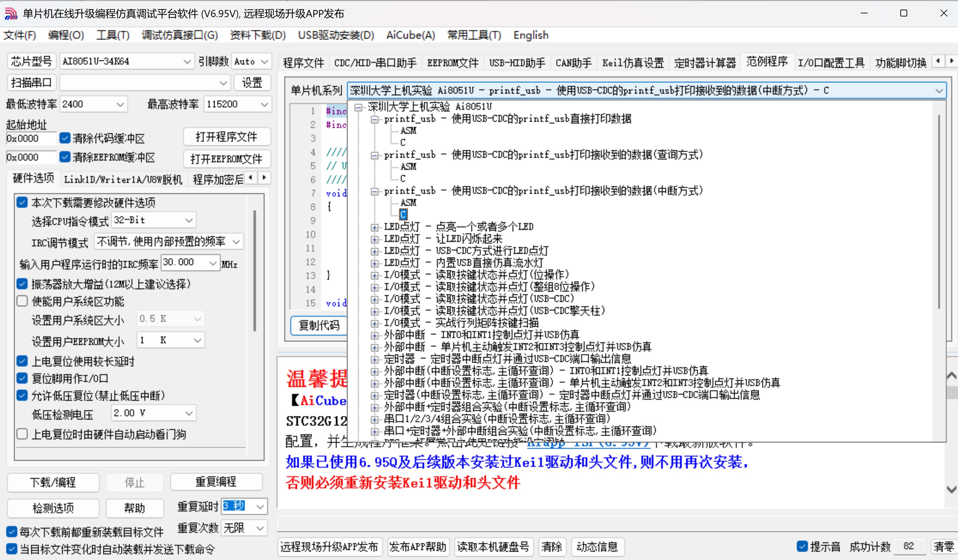Image resolution: width=958 pixels, height=560 pixels.
Task: Click 打开程序文件 button
Action: pos(227,137)
